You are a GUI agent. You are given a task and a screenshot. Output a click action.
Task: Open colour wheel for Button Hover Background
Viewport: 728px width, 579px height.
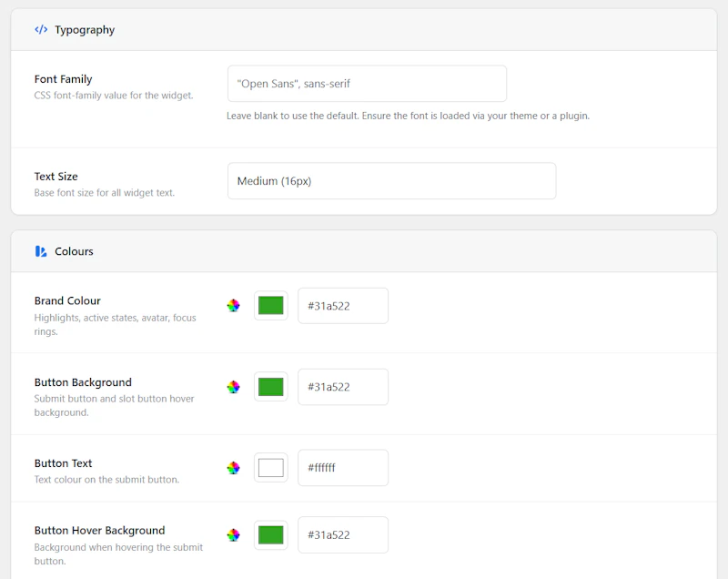[x=234, y=535]
